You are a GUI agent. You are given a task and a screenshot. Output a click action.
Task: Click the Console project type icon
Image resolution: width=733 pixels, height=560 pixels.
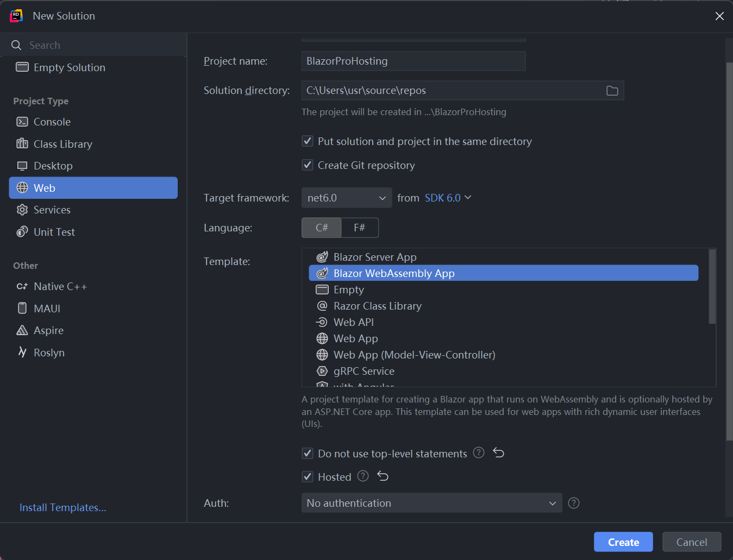[x=22, y=122]
